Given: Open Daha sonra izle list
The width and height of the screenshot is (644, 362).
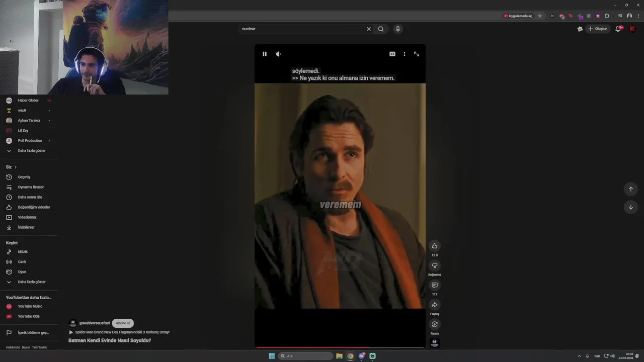Looking at the screenshot, I should point(29,197).
